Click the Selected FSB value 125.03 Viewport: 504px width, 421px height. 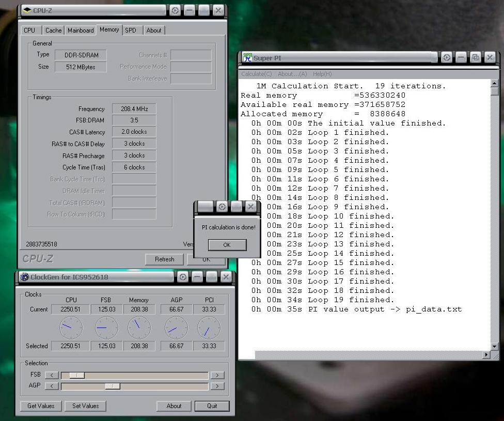point(106,346)
